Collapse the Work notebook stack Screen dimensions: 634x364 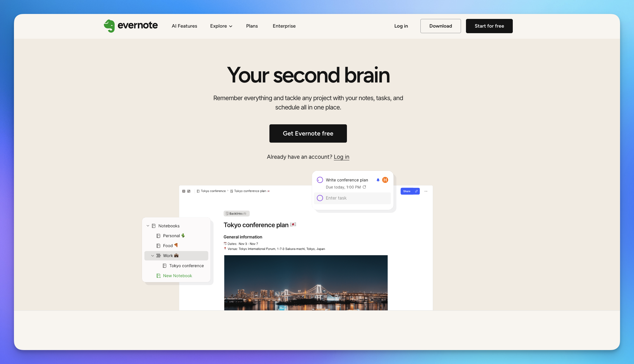(153, 256)
